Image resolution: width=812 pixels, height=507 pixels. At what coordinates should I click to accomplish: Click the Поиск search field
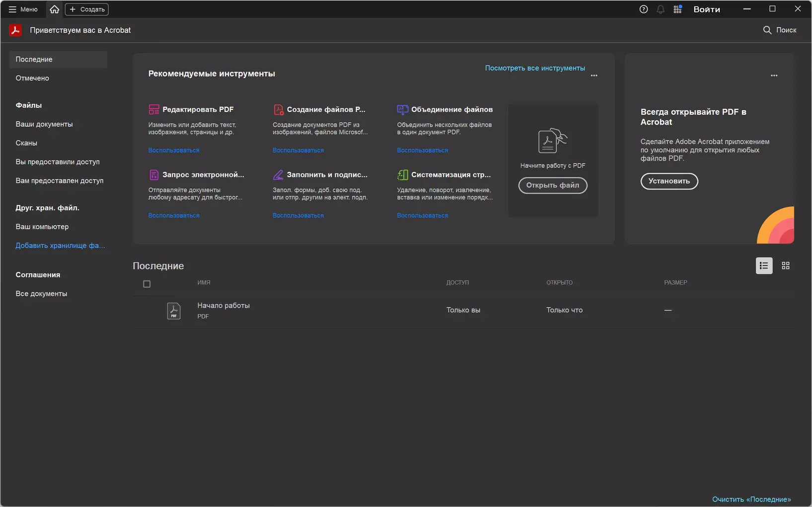pos(780,30)
